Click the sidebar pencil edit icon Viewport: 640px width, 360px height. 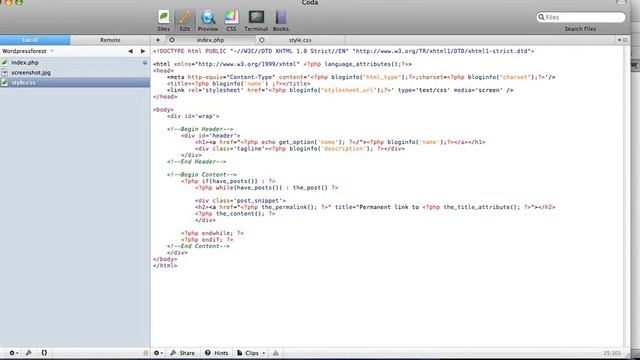(x=29, y=353)
